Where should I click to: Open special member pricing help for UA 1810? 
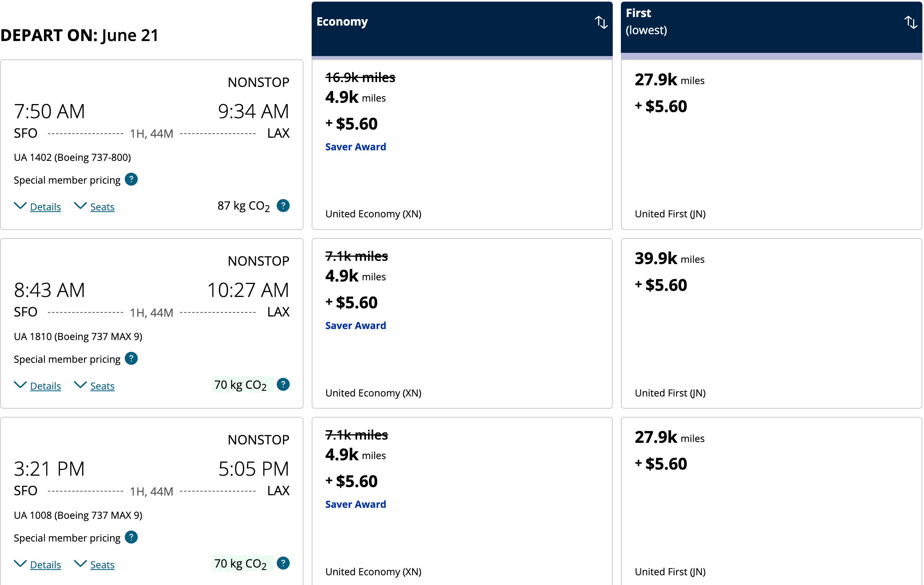131,358
